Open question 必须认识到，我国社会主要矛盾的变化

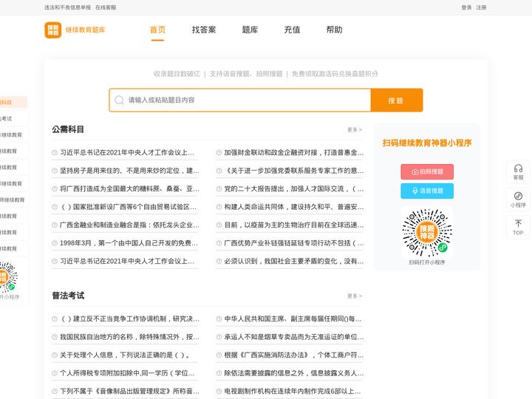tap(294, 262)
